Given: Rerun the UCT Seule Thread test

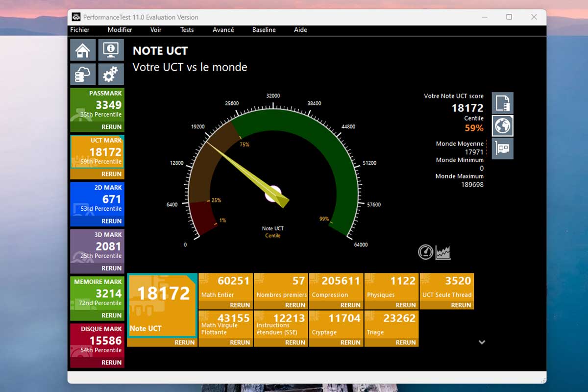Looking at the screenshot, I should [461, 305].
